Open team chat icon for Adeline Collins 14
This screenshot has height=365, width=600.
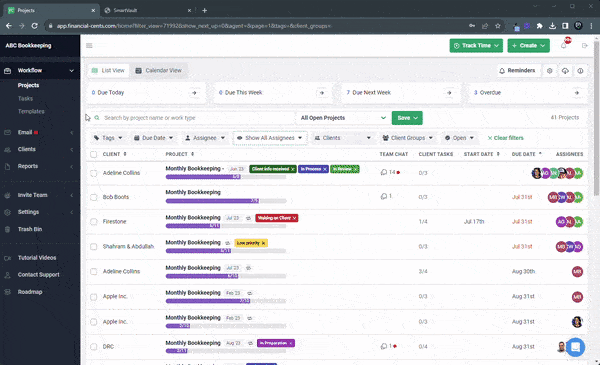(384, 172)
